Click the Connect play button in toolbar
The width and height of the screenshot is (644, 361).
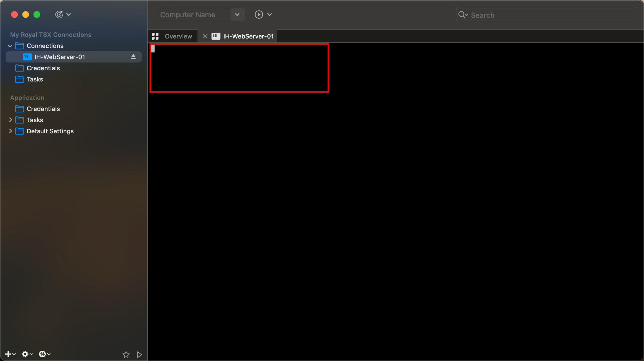[259, 15]
